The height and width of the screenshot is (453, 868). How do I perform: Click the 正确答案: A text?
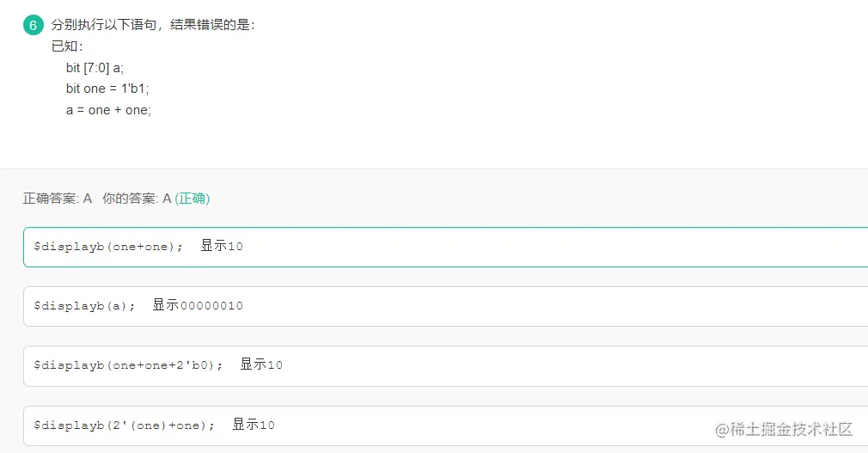pos(58,199)
